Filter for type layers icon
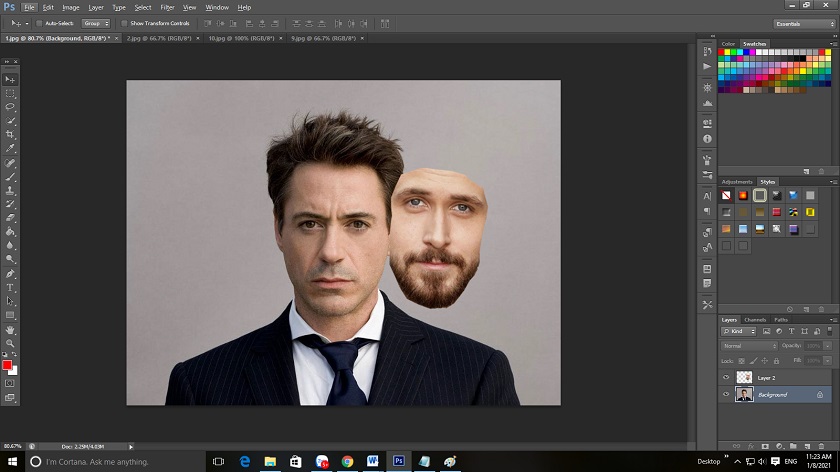Image resolution: width=840 pixels, height=472 pixels. click(791, 331)
